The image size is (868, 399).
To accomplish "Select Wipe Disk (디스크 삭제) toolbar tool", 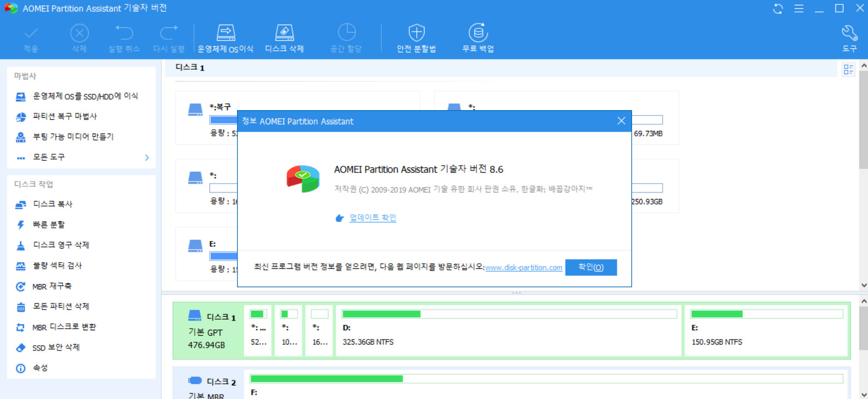I will pos(284,38).
